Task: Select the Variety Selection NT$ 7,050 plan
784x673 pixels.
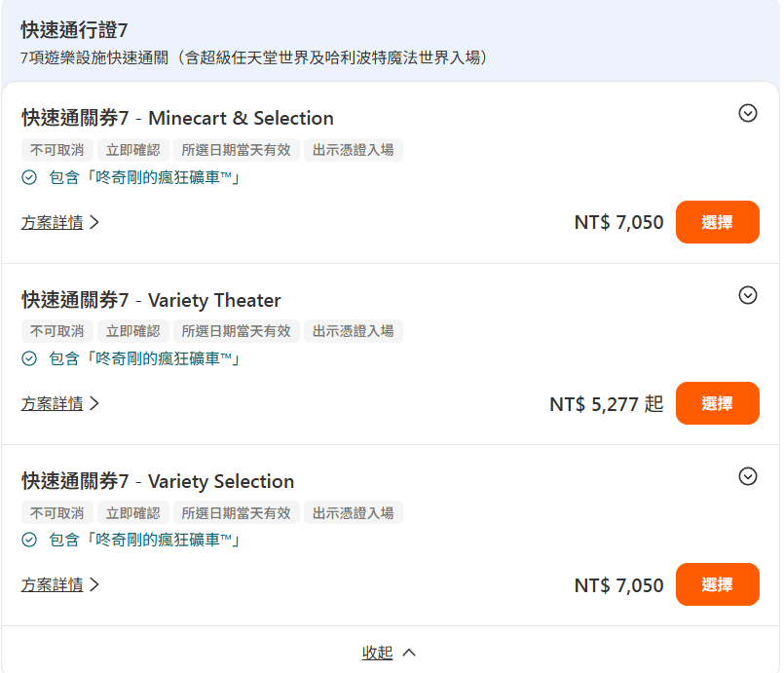Action: point(717,584)
